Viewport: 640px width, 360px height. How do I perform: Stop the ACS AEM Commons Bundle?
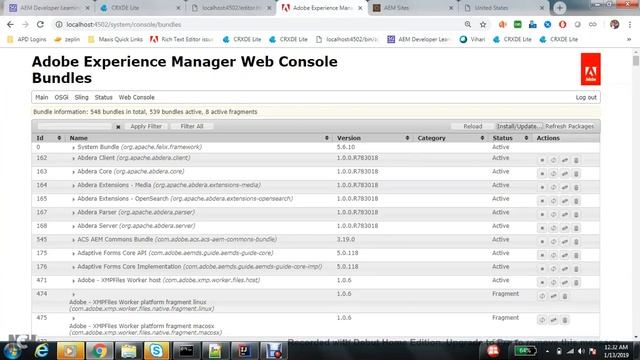[x=542, y=242]
